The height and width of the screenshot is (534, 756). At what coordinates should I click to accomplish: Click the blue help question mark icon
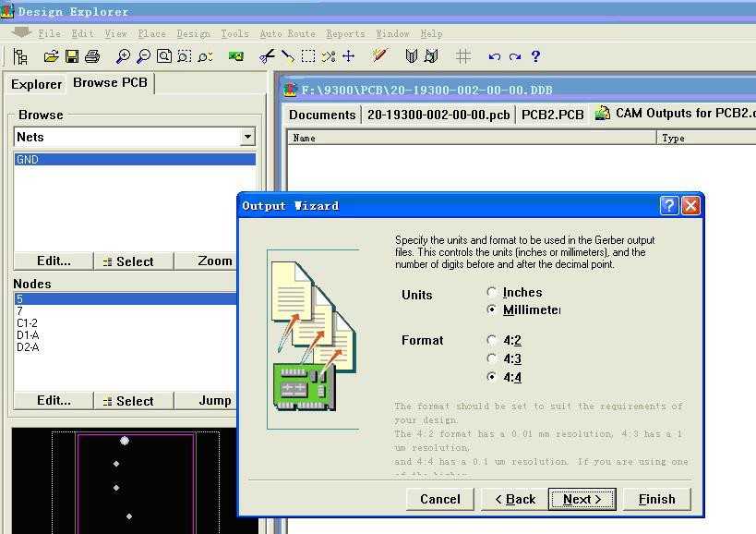coord(535,56)
